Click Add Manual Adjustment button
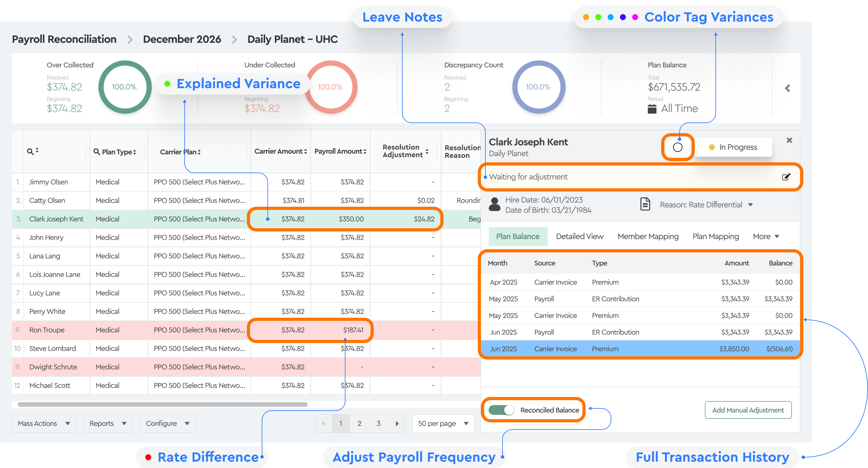The height and width of the screenshot is (468, 868). [x=748, y=410]
